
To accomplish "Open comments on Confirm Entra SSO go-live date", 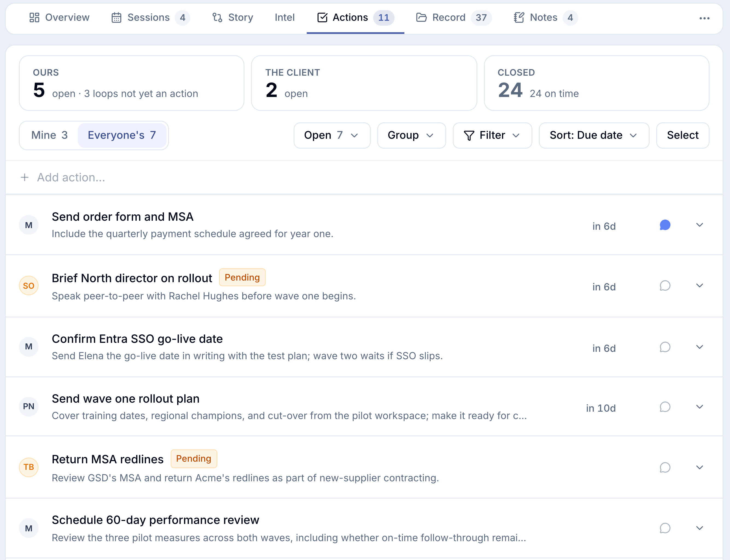I will [665, 347].
